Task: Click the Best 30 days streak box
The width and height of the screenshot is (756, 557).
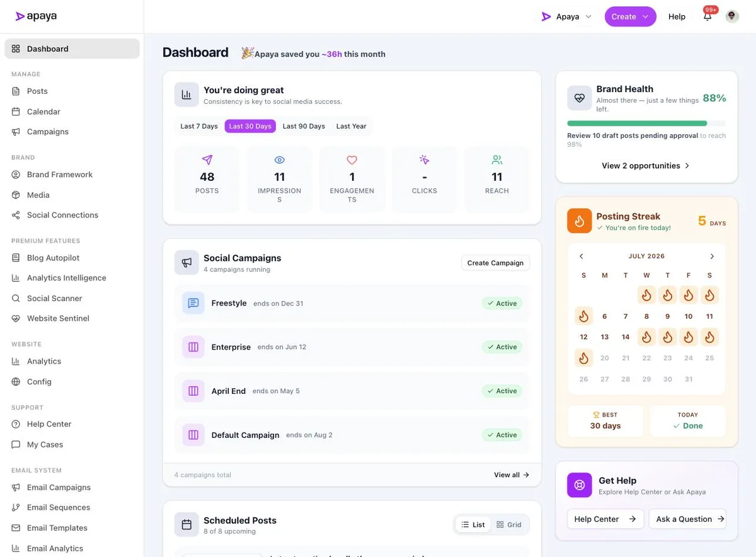Action: (605, 421)
